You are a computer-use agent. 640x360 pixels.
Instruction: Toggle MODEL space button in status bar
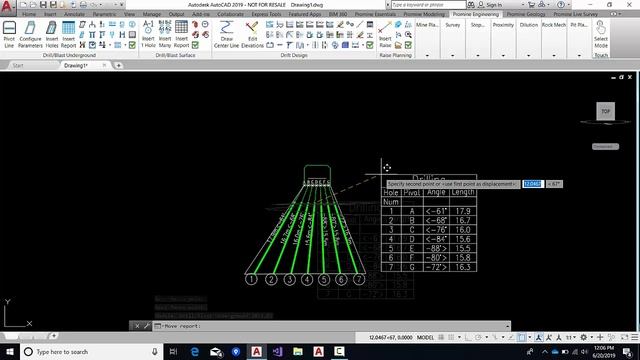[425, 338]
